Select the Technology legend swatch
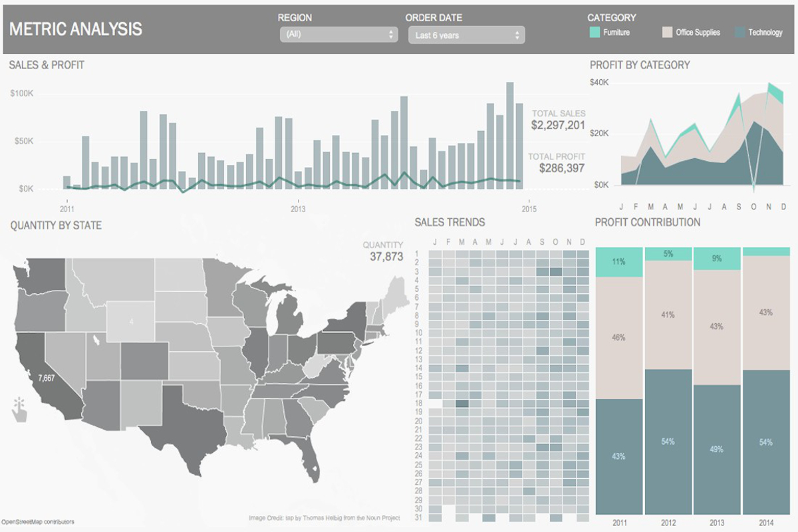Viewport: 798px width, 532px height. (740, 32)
